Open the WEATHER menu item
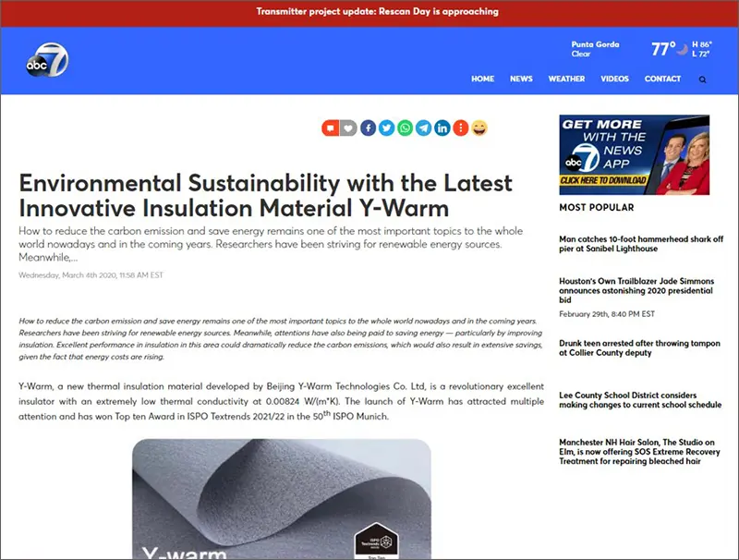This screenshot has height=560, width=739. tap(566, 79)
